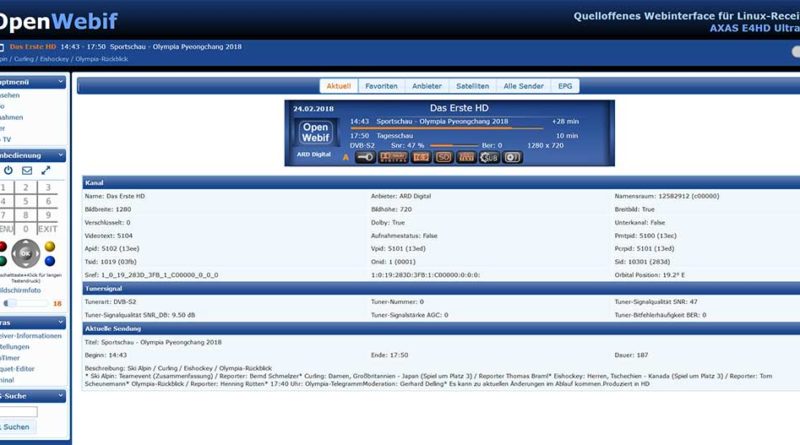
Task: Collapse the Fernbedienung panel chevron
Action: 61,155
